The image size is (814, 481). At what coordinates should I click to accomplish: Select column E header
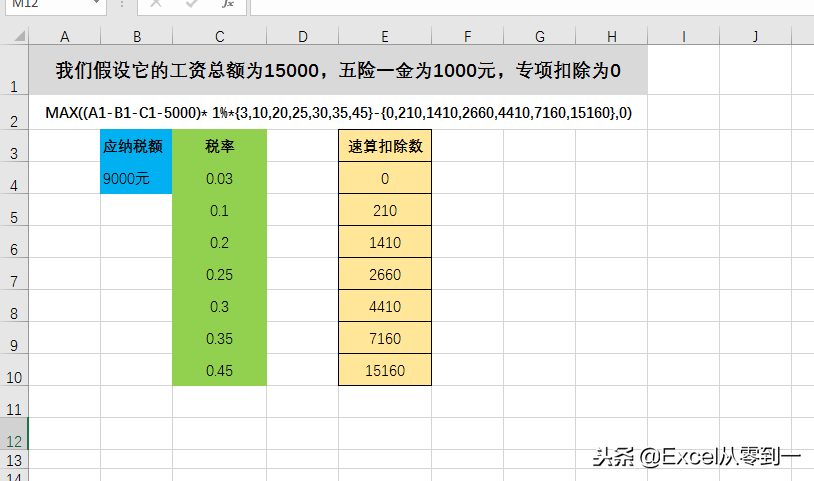[x=385, y=36]
